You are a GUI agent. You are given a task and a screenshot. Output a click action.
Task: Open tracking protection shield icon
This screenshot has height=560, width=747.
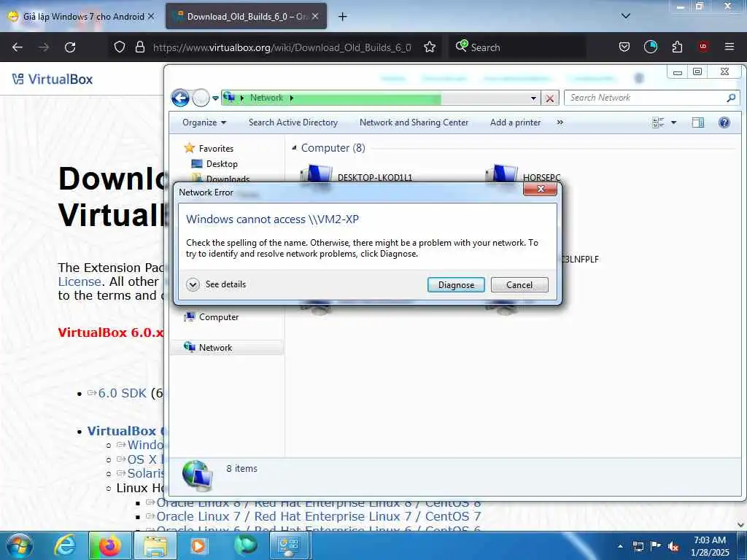click(120, 47)
